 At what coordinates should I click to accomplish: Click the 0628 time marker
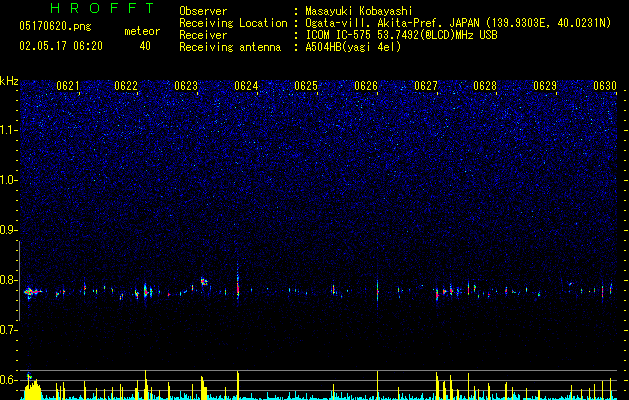485,86
